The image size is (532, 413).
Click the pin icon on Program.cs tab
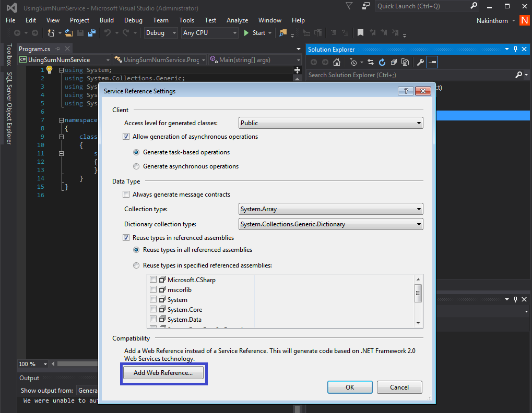pyautogui.click(x=57, y=49)
